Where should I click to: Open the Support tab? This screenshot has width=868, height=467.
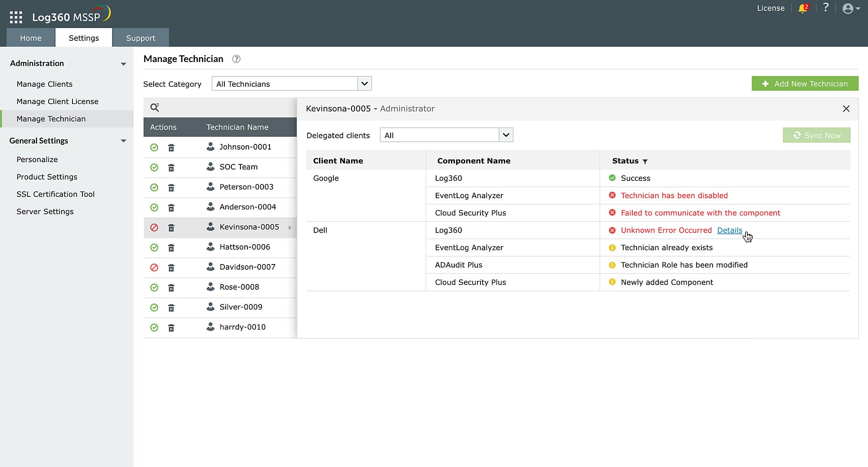pyautogui.click(x=141, y=38)
